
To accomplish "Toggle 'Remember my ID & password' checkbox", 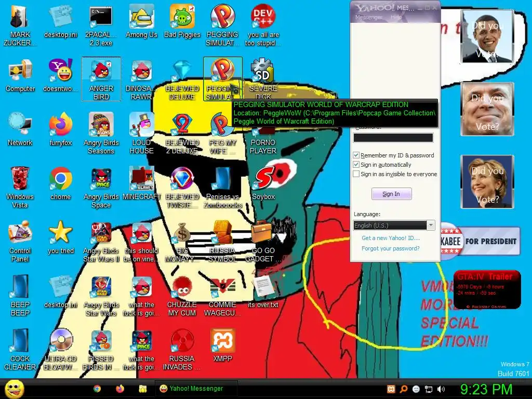I will [356, 155].
